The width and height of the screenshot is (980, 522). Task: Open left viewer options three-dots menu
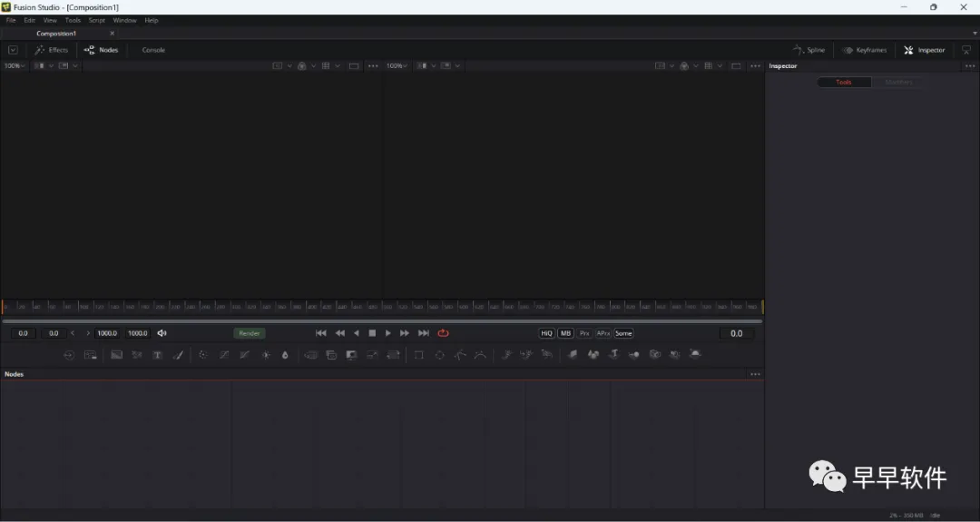(x=373, y=65)
